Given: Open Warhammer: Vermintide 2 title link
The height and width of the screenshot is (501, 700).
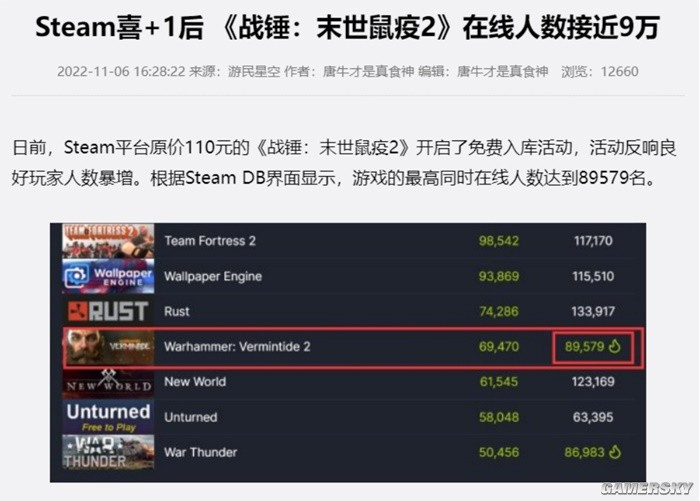Looking at the screenshot, I should coord(237,347).
